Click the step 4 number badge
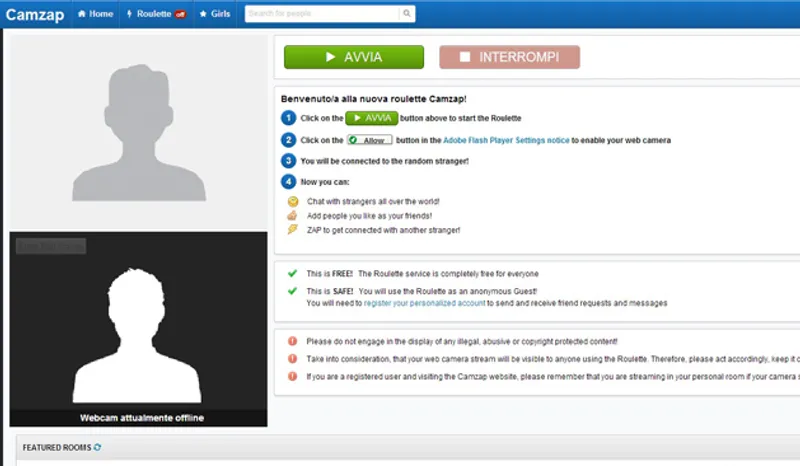The image size is (800, 466). pyautogui.click(x=288, y=182)
